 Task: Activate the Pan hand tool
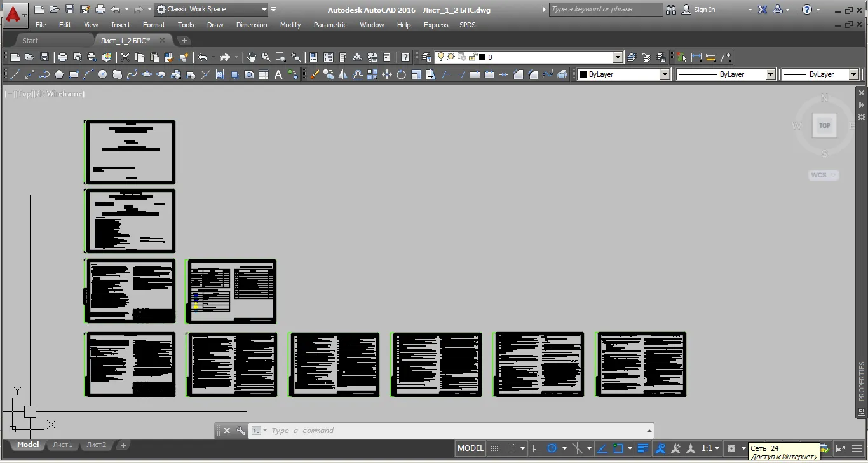pyautogui.click(x=252, y=57)
